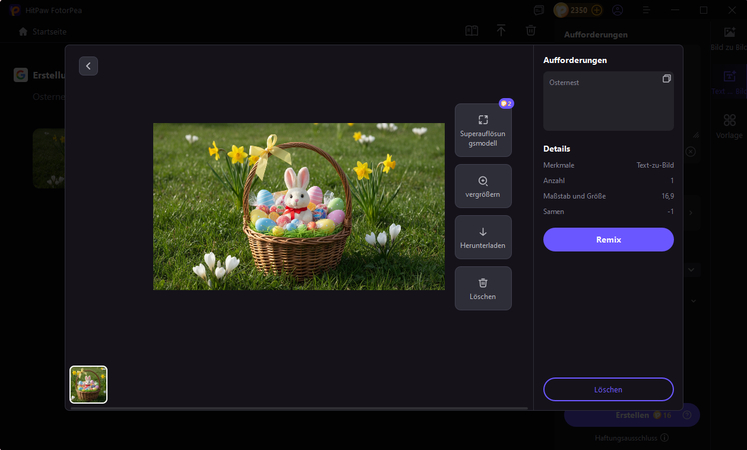Open the user account profile icon
This screenshot has height=450, width=747.
click(x=617, y=10)
